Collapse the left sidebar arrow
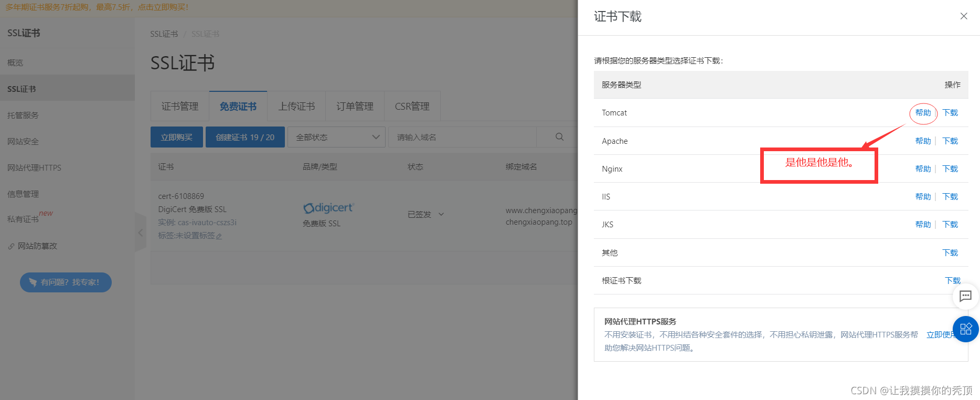Viewport: 980px width, 400px height. 140,232
